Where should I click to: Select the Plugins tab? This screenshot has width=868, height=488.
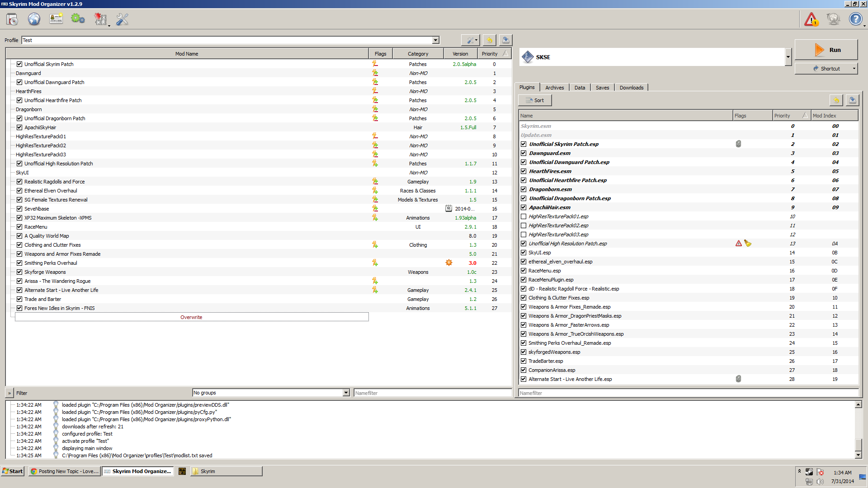pos(527,87)
